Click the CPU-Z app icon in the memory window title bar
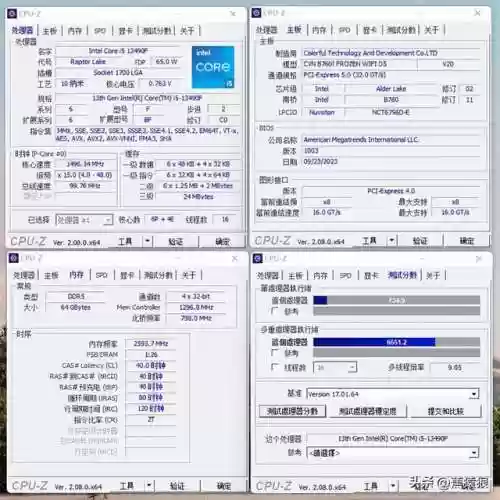Image resolution: width=500 pixels, height=500 pixels. (14, 258)
